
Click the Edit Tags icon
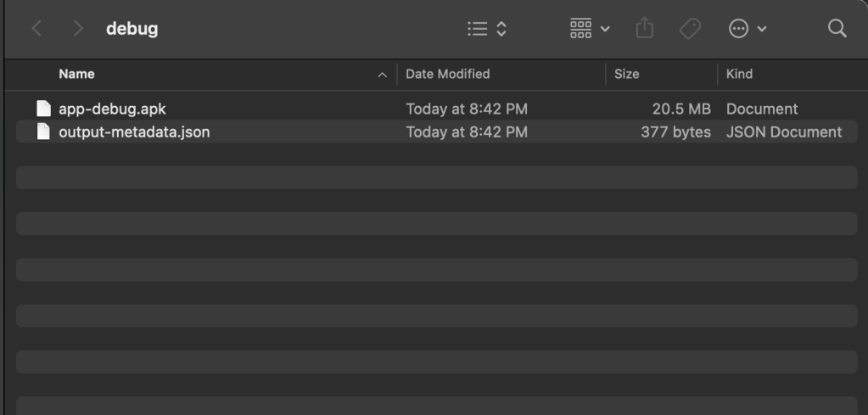point(690,29)
